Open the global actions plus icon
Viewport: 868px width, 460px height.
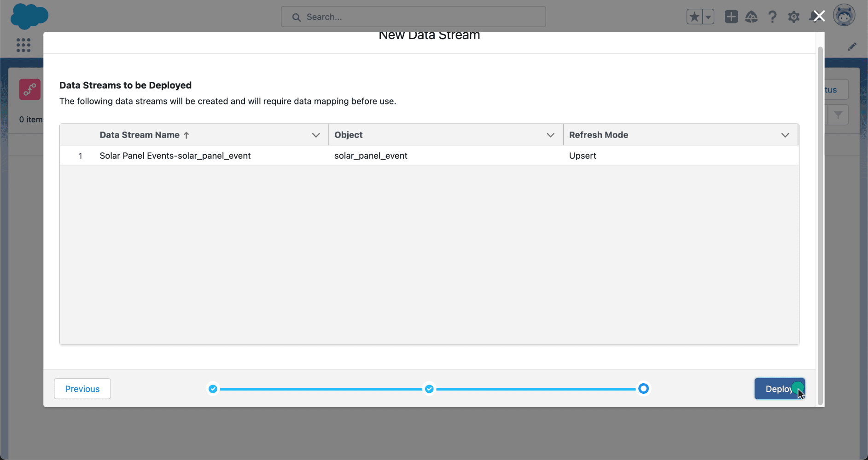coord(731,17)
